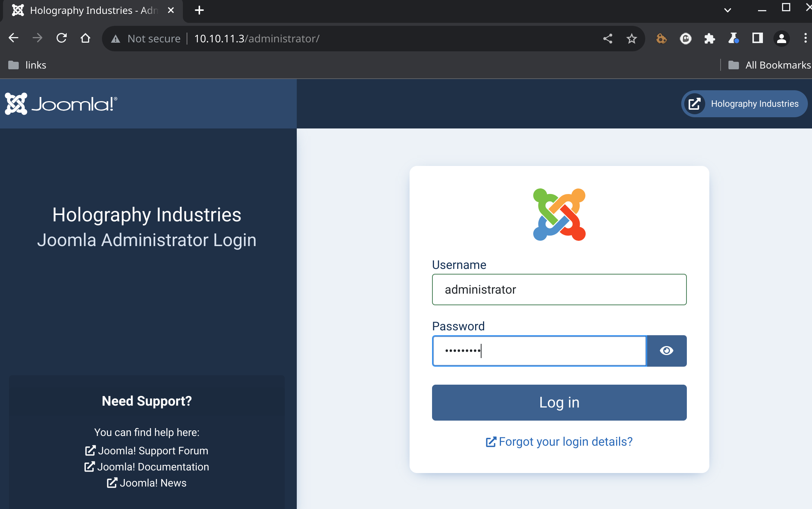Viewport: 812px width, 509px height.
Task: Open the Joomla! Support Forum link
Action: tap(147, 451)
